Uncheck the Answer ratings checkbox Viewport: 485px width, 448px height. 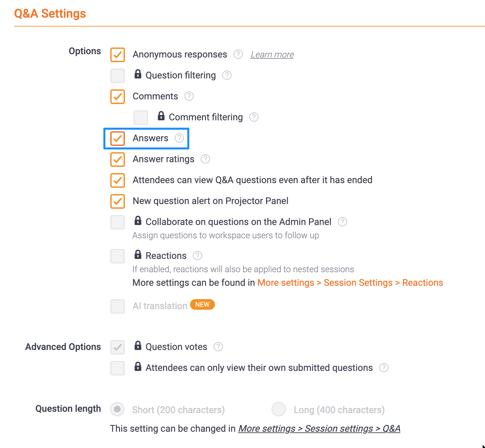(118, 160)
